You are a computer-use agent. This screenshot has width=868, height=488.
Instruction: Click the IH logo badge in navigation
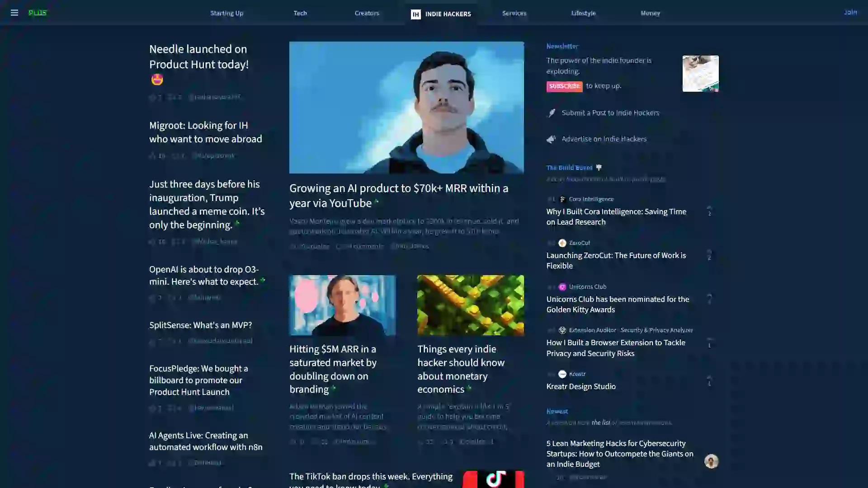(415, 14)
